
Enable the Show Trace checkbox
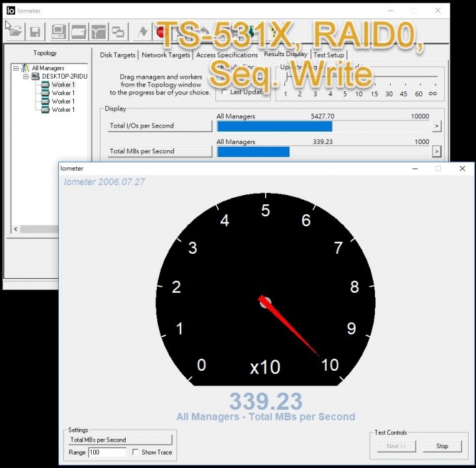pyautogui.click(x=136, y=452)
